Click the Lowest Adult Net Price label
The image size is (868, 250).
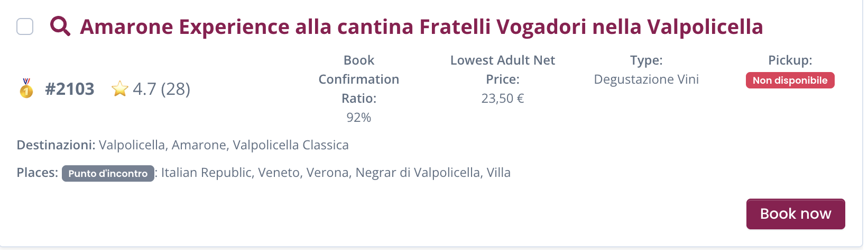pos(502,69)
